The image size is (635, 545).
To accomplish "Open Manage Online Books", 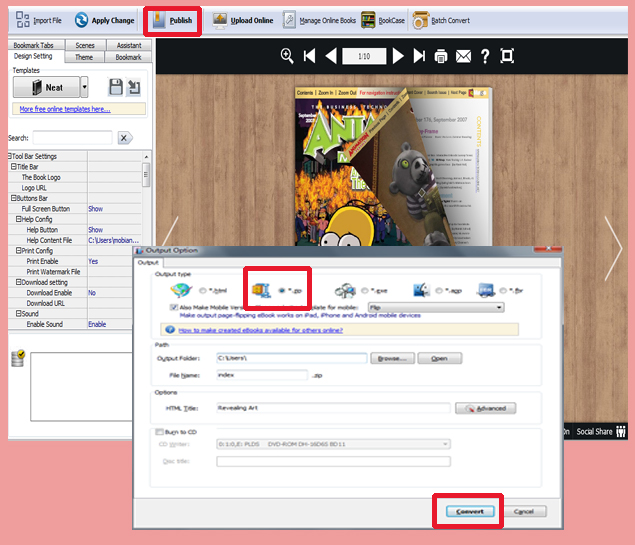I will point(320,20).
